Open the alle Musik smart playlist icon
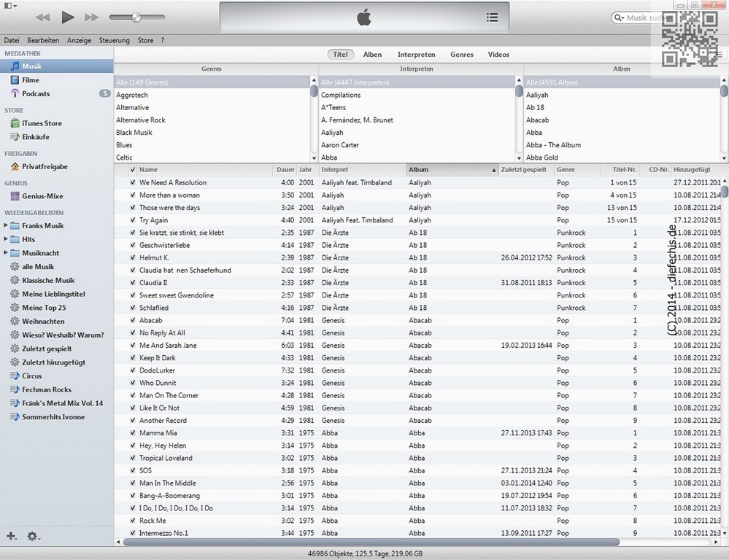 tap(15, 267)
